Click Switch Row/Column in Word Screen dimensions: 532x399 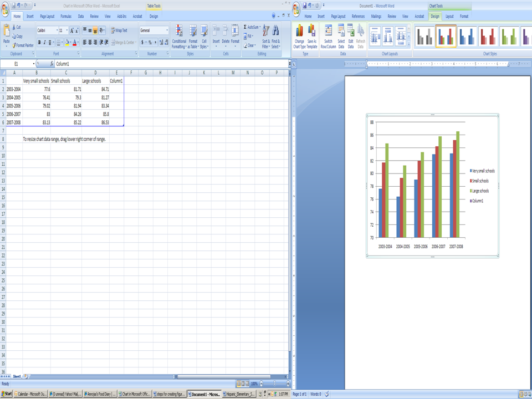click(328, 37)
